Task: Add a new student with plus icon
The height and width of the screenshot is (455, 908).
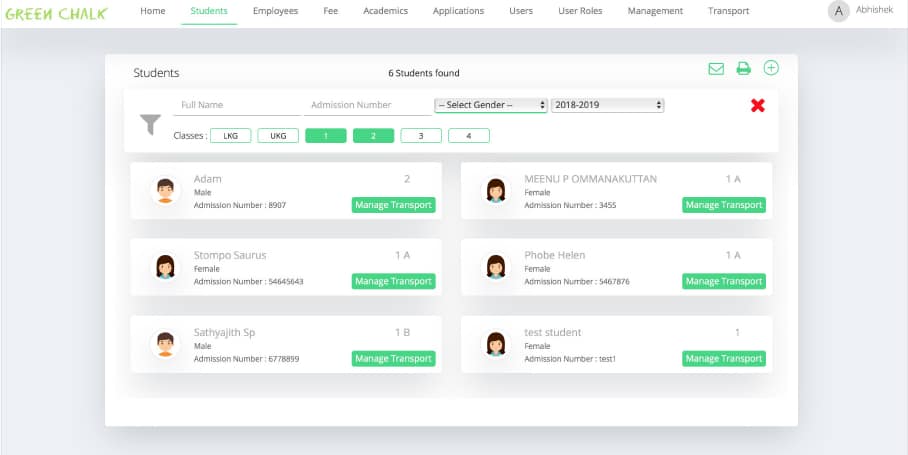Action: 771,68
